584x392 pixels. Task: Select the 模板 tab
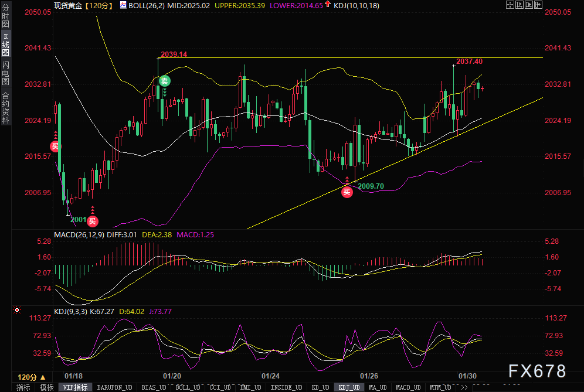[46, 387]
